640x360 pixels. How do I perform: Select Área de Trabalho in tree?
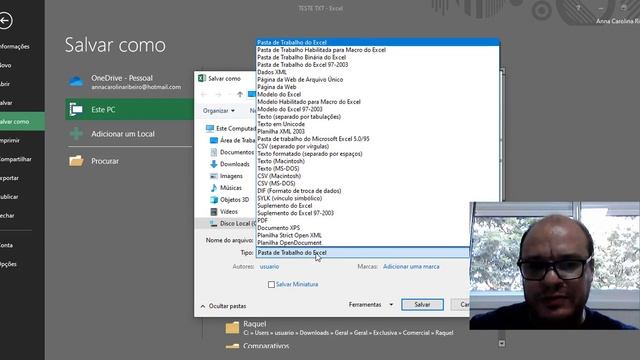tap(233, 140)
